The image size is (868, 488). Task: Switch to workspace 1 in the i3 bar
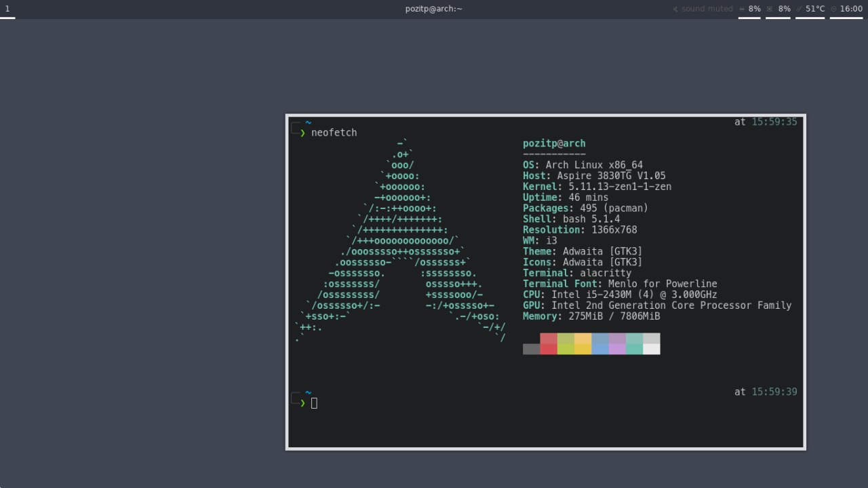coord(7,9)
